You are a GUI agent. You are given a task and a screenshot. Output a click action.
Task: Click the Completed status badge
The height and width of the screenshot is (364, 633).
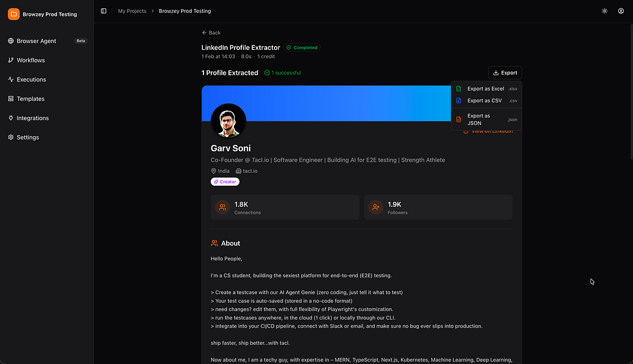tap(301, 47)
